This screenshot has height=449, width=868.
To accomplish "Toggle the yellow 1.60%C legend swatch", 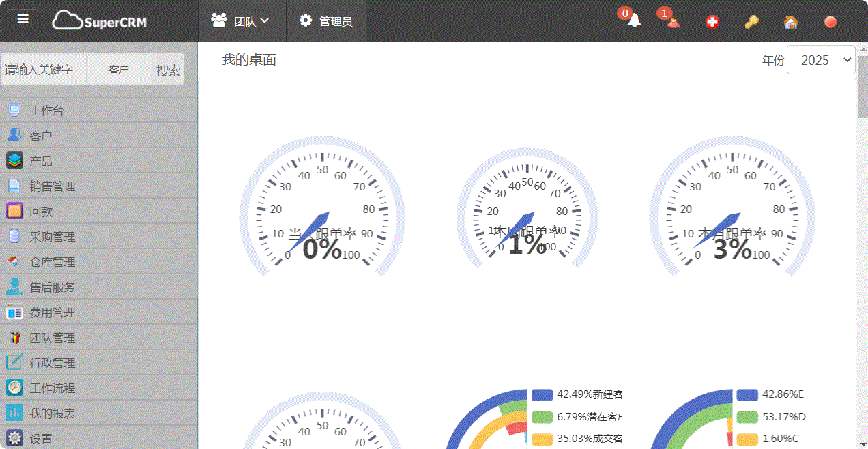I will [x=747, y=439].
